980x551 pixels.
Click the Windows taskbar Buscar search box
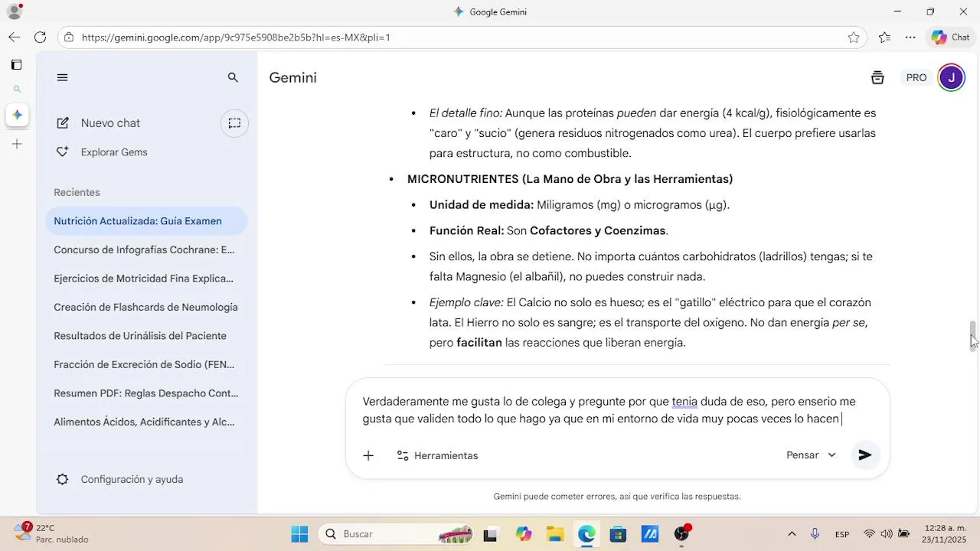397,534
